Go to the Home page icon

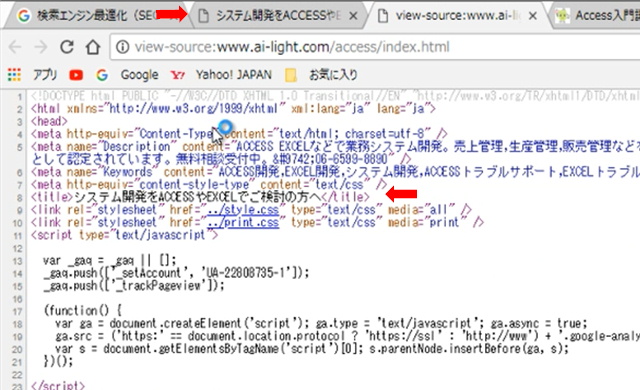(93, 47)
